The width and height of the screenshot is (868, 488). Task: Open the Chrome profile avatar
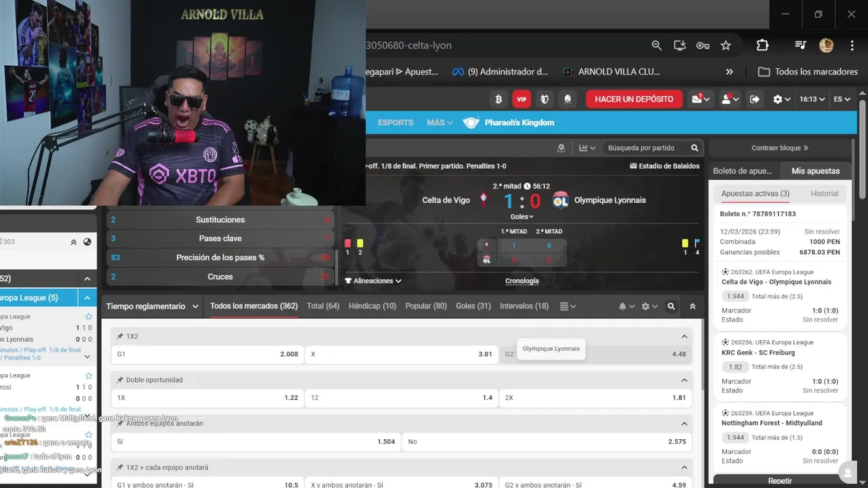point(826,45)
